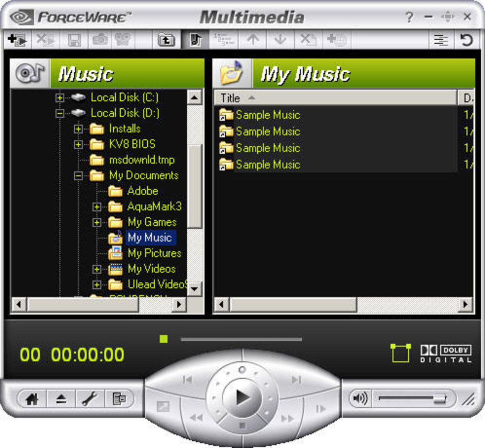Screen dimensions: 485x448
Task: Open the list options lines icon
Action: (441, 40)
